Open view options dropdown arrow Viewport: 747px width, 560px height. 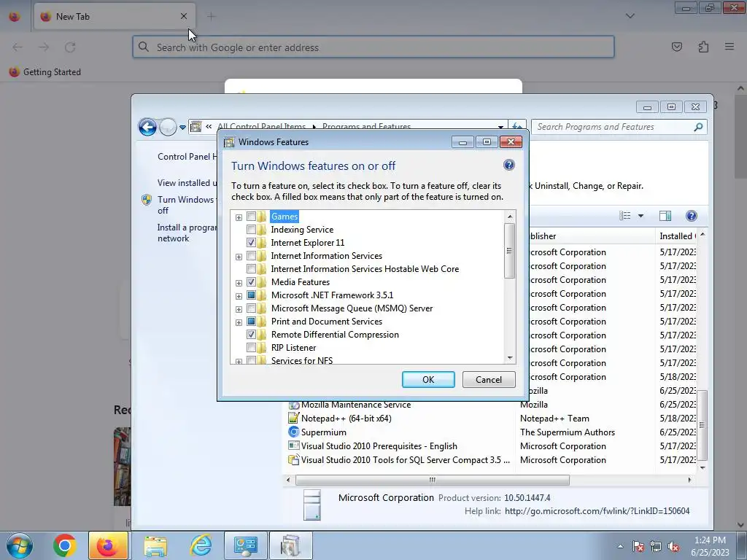tap(640, 216)
